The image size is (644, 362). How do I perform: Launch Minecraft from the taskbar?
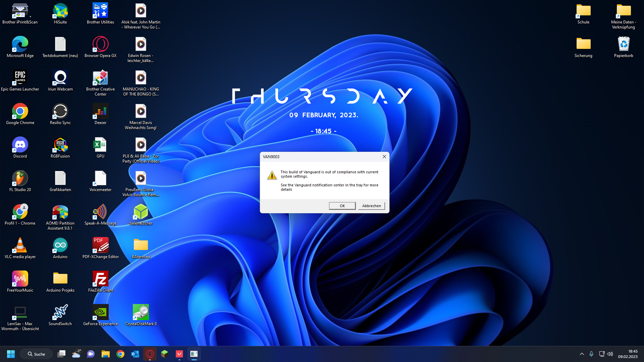[164, 354]
